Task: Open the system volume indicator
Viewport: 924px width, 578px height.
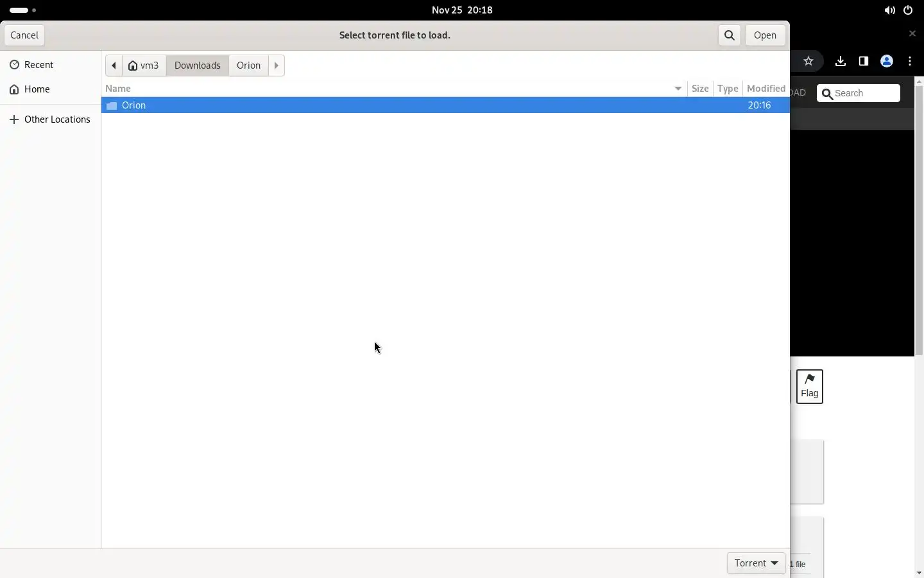Action: click(x=891, y=10)
